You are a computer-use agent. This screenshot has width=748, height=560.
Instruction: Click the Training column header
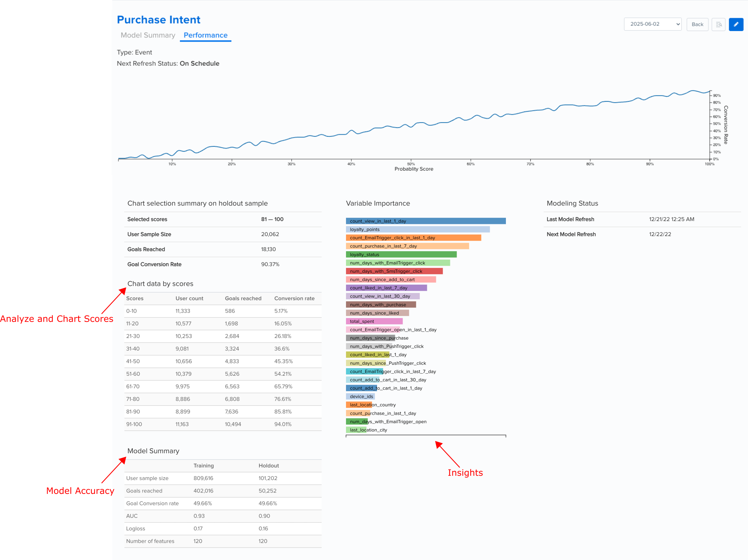point(204,466)
